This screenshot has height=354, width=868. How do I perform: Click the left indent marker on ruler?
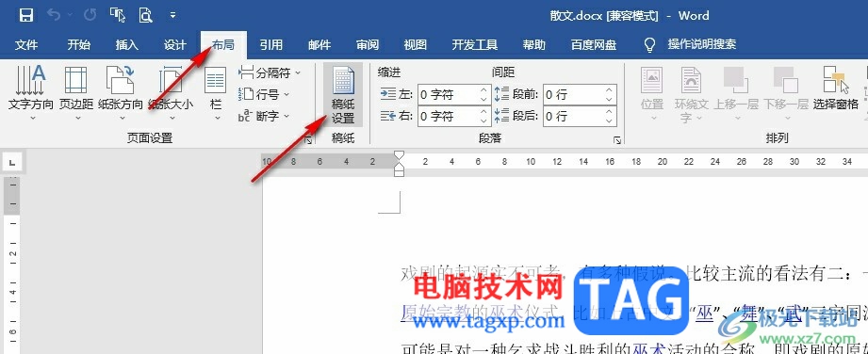[399, 173]
